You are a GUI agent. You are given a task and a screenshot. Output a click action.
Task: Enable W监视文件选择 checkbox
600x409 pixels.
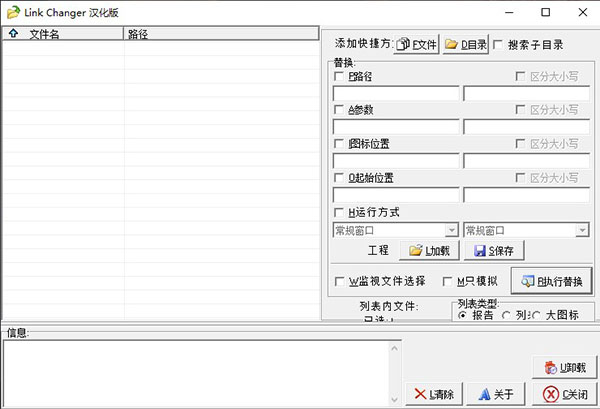coord(339,282)
